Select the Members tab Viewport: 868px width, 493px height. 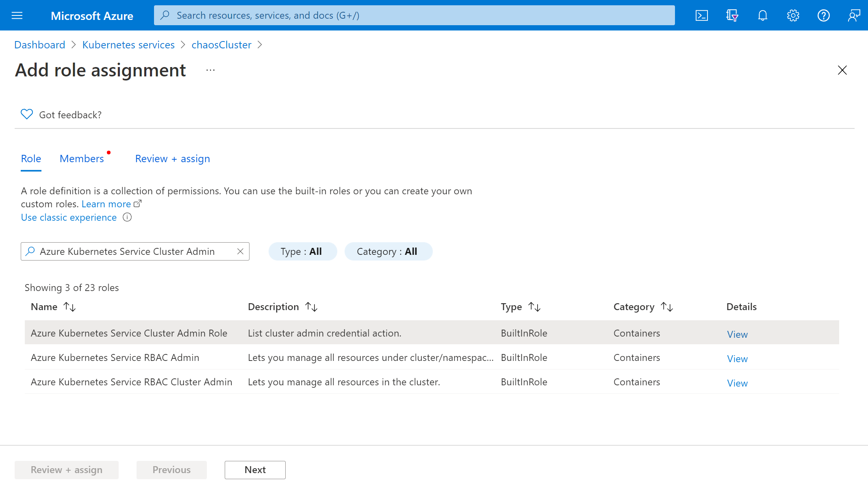point(82,159)
